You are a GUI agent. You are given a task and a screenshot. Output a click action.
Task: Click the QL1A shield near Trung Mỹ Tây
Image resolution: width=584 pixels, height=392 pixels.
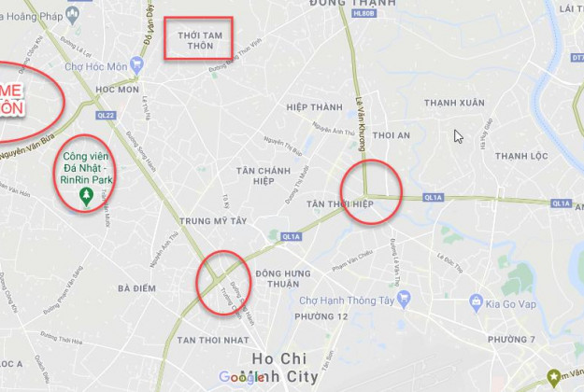[291, 237]
